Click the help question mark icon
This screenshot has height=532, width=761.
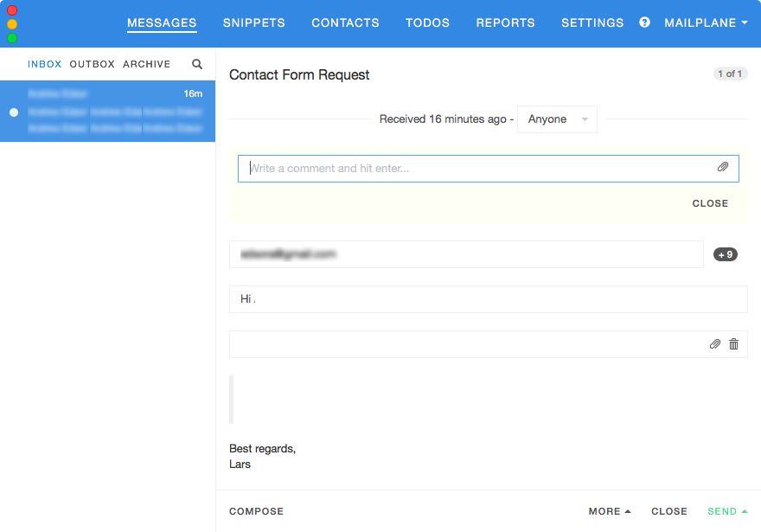[644, 22]
